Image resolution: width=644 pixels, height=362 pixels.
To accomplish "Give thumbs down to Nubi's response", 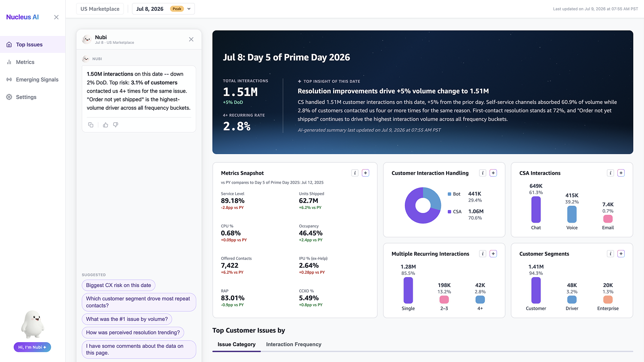I will [115, 125].
